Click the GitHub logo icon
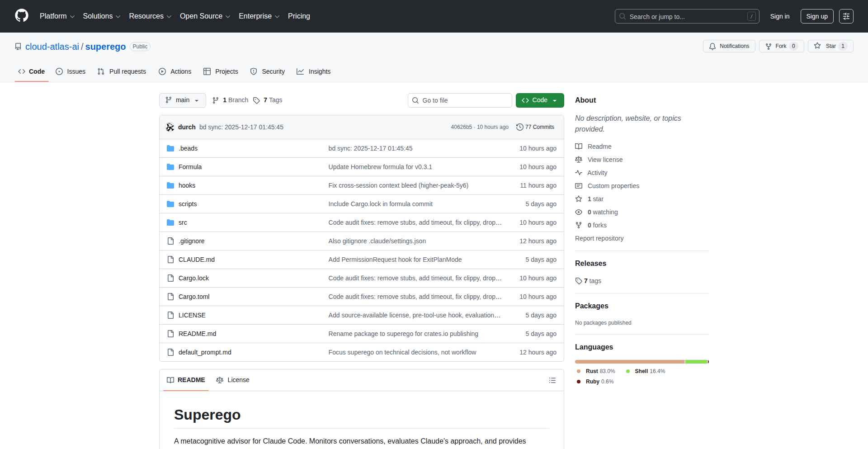 pos(22,16)
